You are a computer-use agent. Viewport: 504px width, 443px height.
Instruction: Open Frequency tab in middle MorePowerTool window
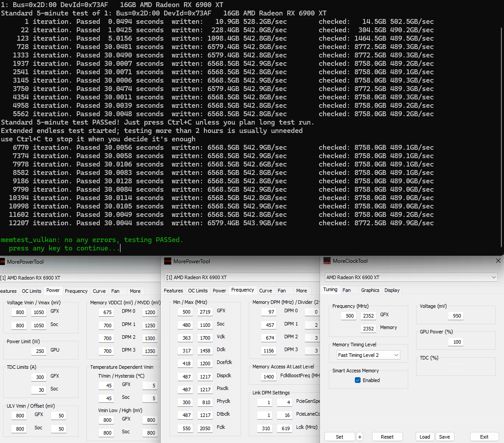coord(243,290)
